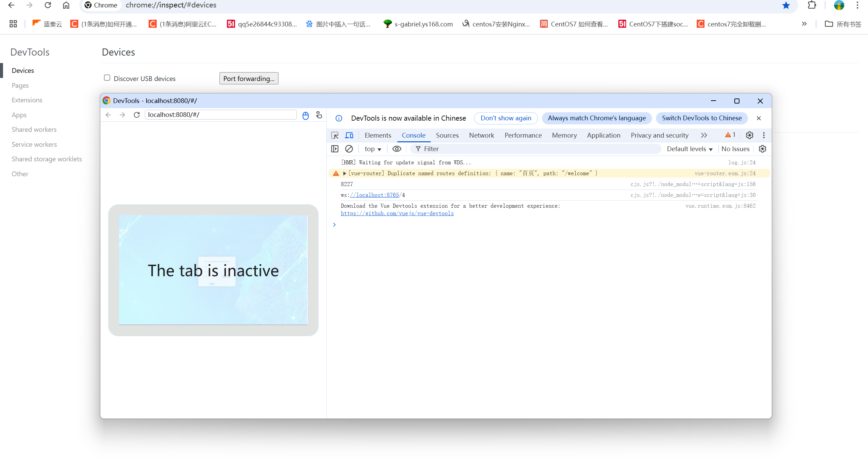Clear the console with the clear icon
Image resolution: width=868 pixels, height=468 pixels.
[349, 149]
